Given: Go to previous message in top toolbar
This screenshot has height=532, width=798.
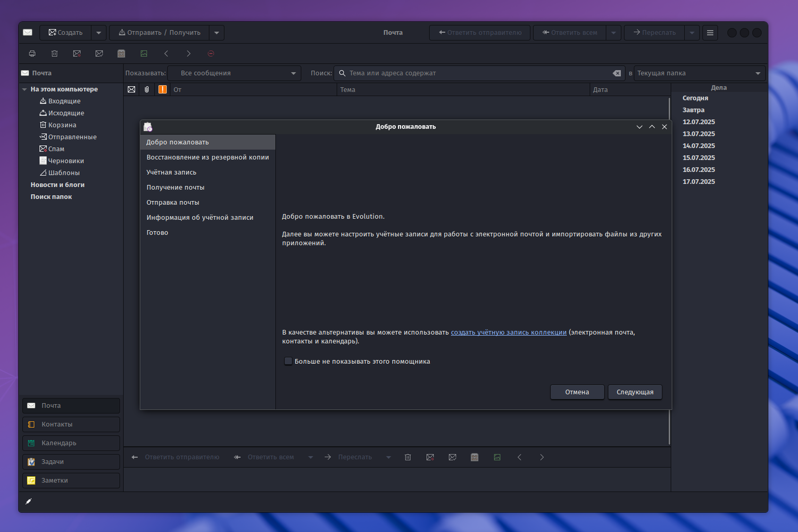Looking at the screenshot, I should (166, 54).
